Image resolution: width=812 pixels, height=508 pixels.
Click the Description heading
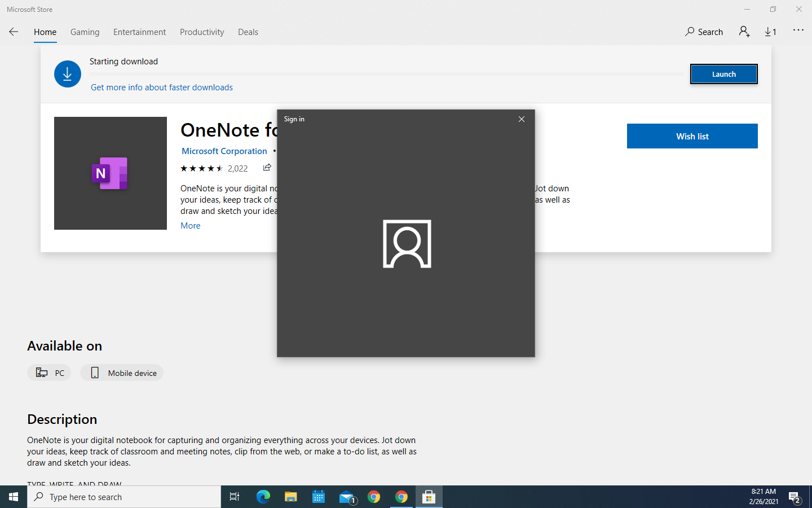click(x=62, y=419)
